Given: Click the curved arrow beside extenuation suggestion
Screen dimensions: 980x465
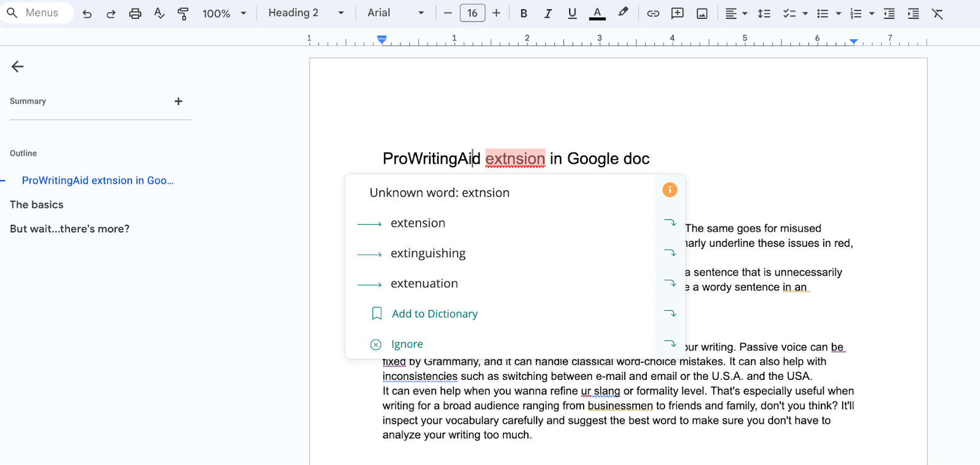Looking at the screenshot, I should (670, 283).
